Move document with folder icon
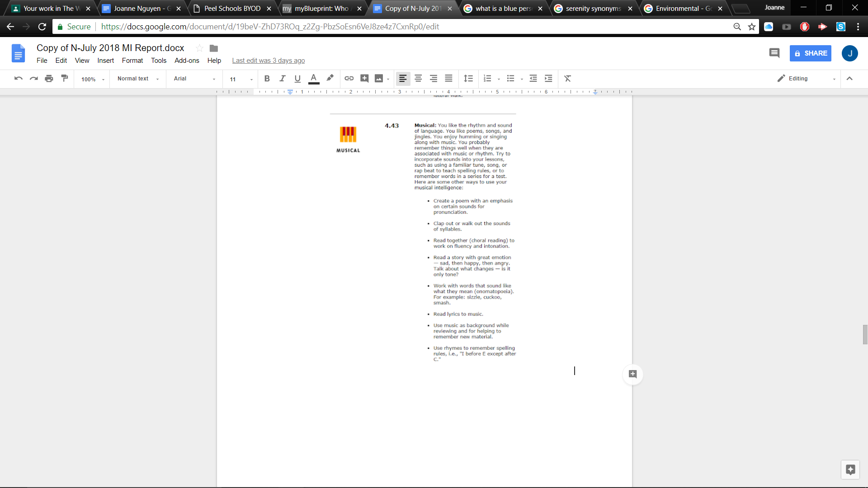This screenshot has height=488, width=868. point(214,48)
